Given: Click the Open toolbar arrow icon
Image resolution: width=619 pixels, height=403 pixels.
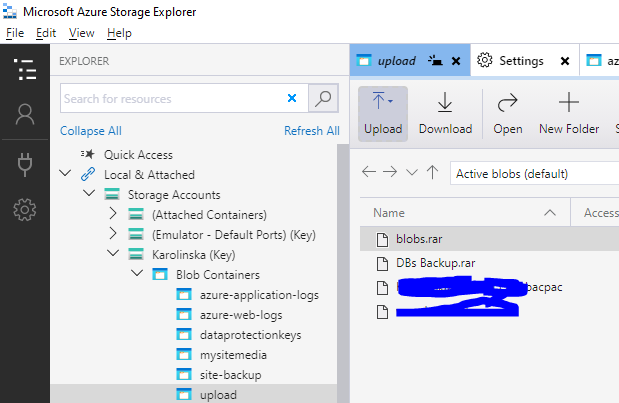Looking at the screenshot, I should point(508,113).
